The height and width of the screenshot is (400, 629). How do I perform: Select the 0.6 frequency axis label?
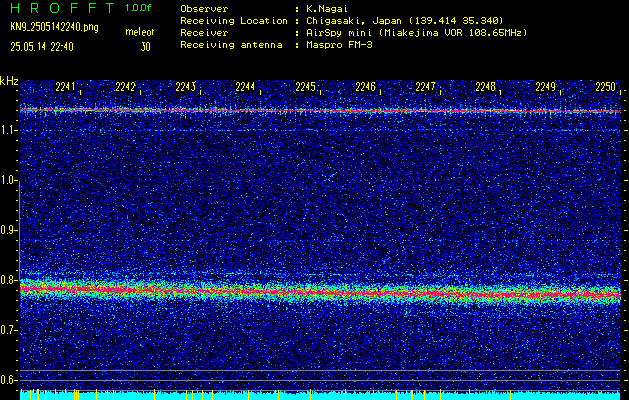coord(8,380)
